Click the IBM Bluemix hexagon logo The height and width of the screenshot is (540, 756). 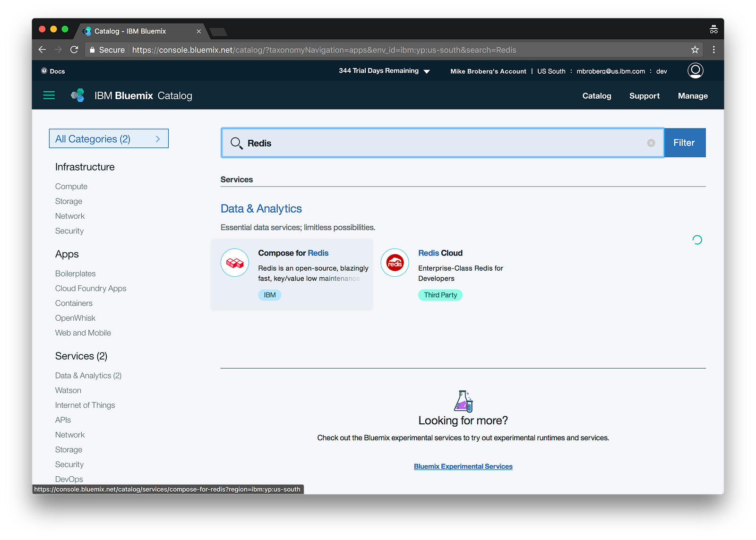coord(78,95)
